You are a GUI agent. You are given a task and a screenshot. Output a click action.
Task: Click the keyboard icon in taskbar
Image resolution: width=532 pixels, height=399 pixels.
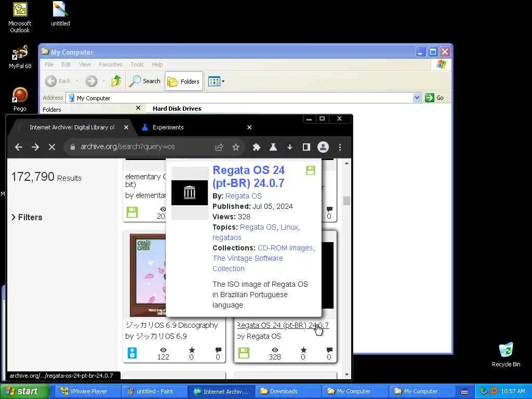pyautogui.click(x=464, y=392)
